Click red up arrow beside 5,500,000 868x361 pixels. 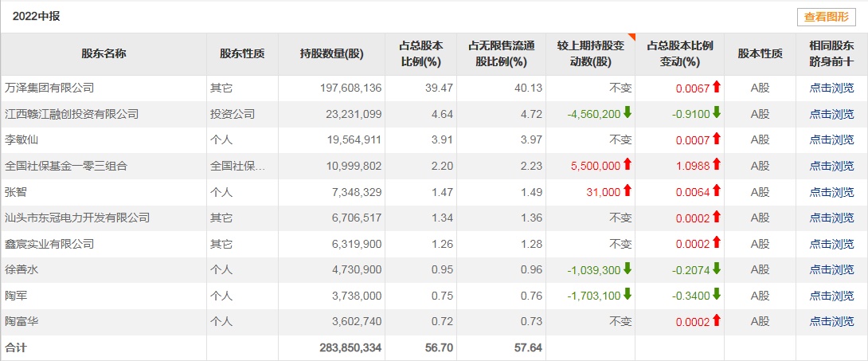(628, 165)
